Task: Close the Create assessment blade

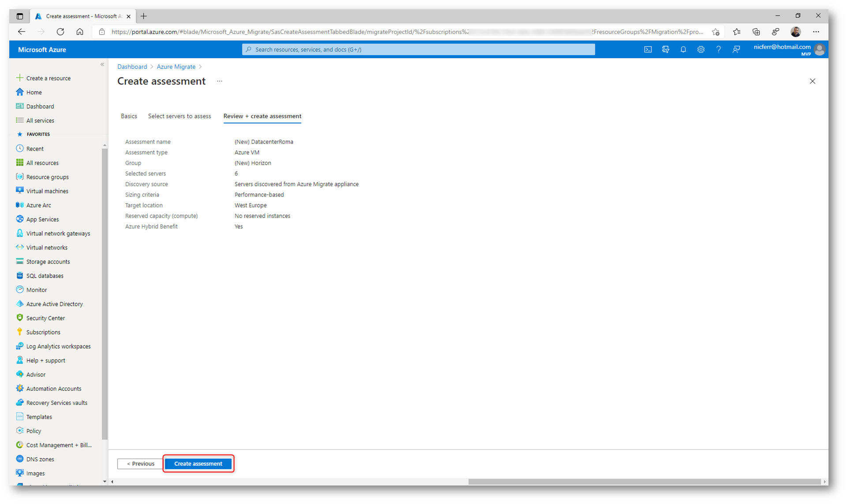Action: (x=812, y=81)
